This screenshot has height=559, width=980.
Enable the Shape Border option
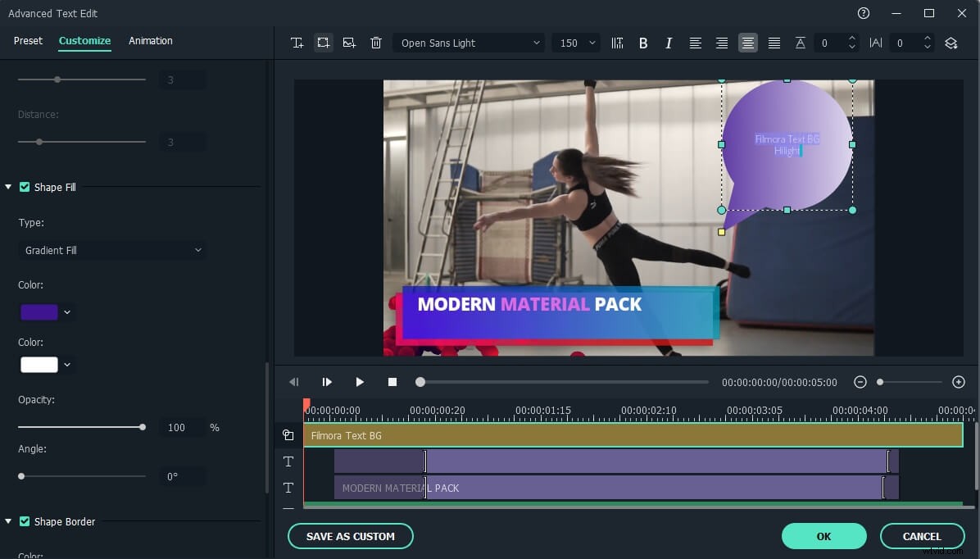(25, 521)
